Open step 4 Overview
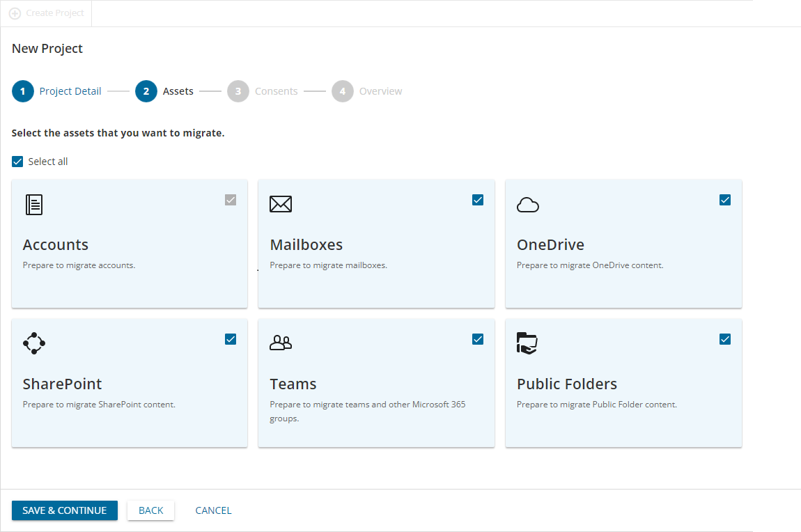This screenshot has height=532, width=801. click(380, 91)
